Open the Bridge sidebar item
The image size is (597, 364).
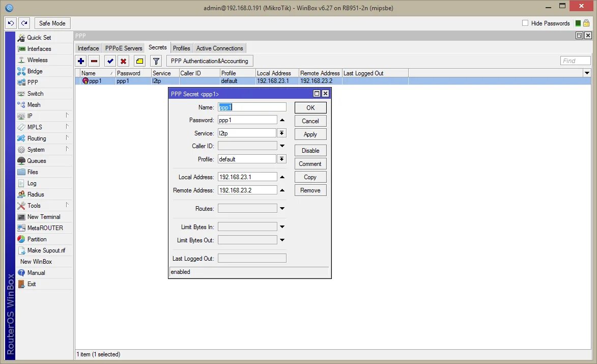point(44,71)
